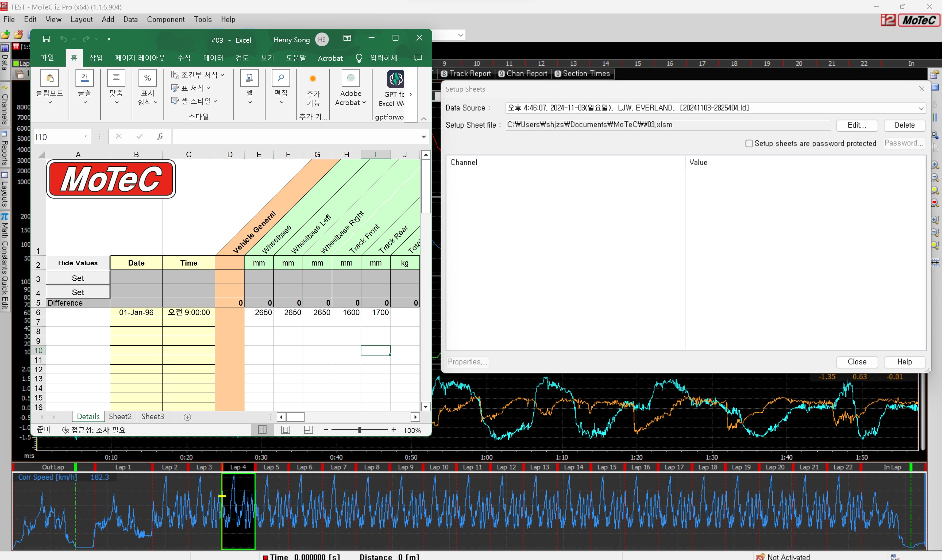Click the Adobe Acrobat ribbon icon
This screenshot has width=942, height=560.
pos(351,78)
